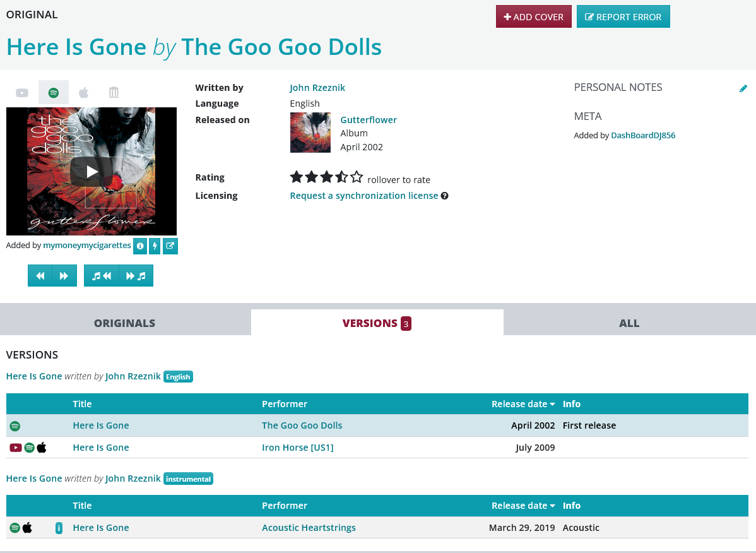
Task: Open the YouTube icon on the Iron Horse row
Action: pos(15,448)
